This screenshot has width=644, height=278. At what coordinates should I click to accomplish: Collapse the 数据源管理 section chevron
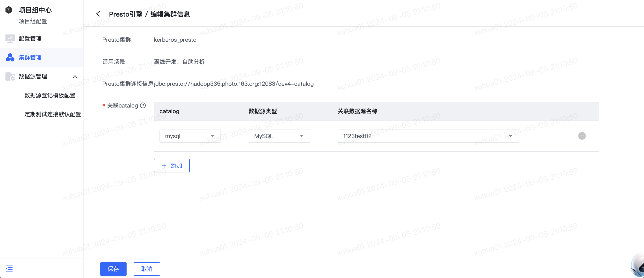tap(75, 76)
